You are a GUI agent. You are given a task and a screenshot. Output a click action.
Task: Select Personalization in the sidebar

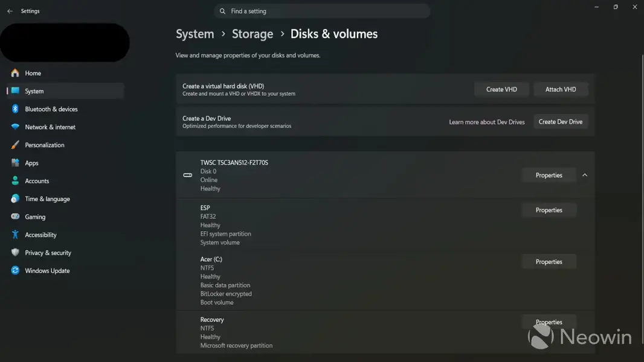pyautogui.click(x=65, y=145)
